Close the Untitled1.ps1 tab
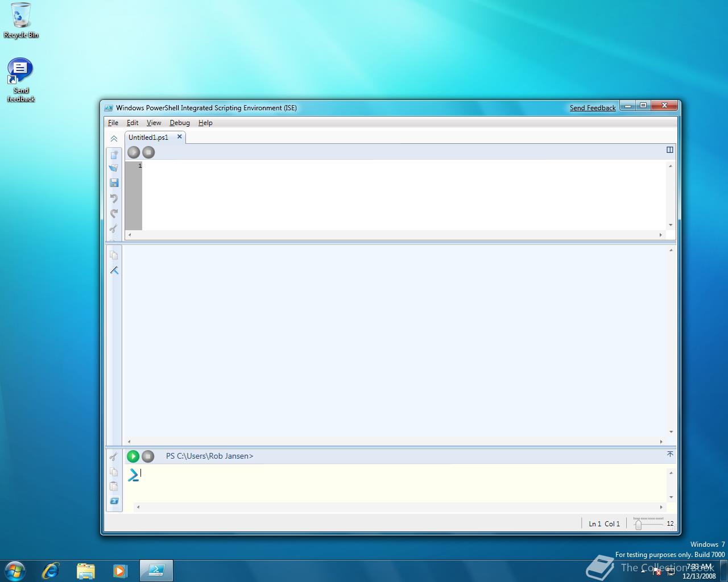 [180, 136]
